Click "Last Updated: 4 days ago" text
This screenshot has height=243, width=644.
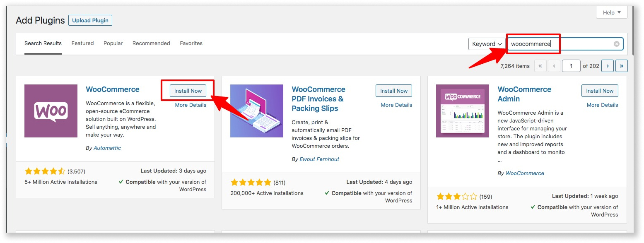379,182
